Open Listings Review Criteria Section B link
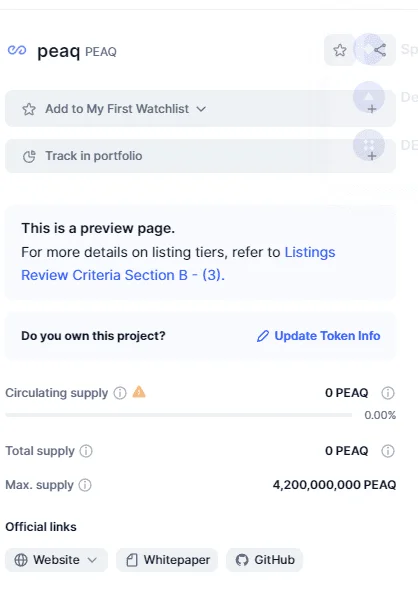 pos(178,263)
